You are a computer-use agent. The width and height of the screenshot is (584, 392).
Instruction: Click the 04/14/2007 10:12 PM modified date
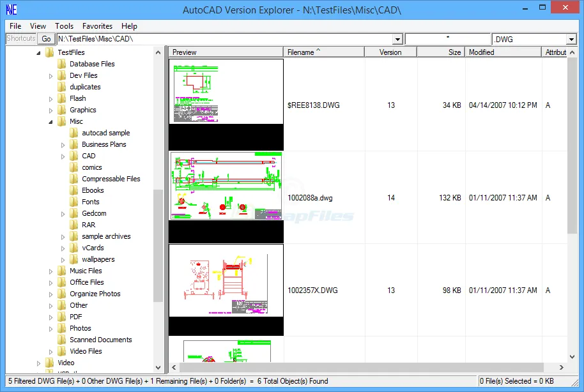click(503, 105)
